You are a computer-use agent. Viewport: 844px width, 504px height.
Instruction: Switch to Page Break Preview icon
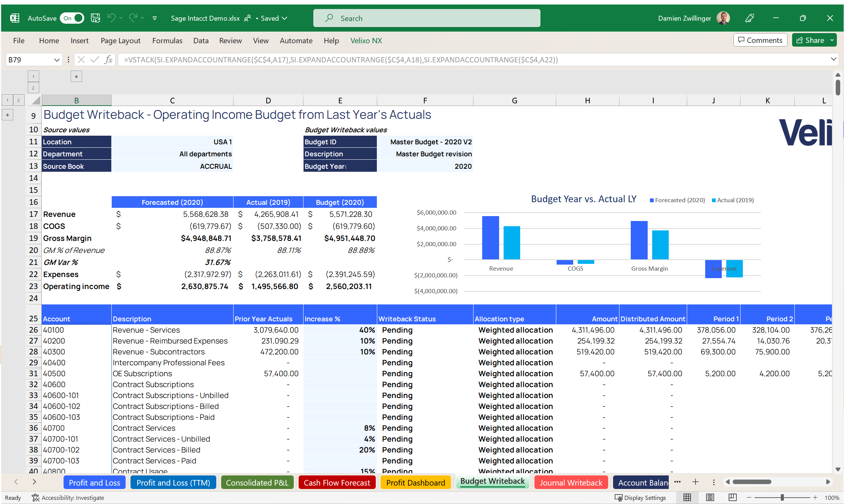tap(732, 498)
